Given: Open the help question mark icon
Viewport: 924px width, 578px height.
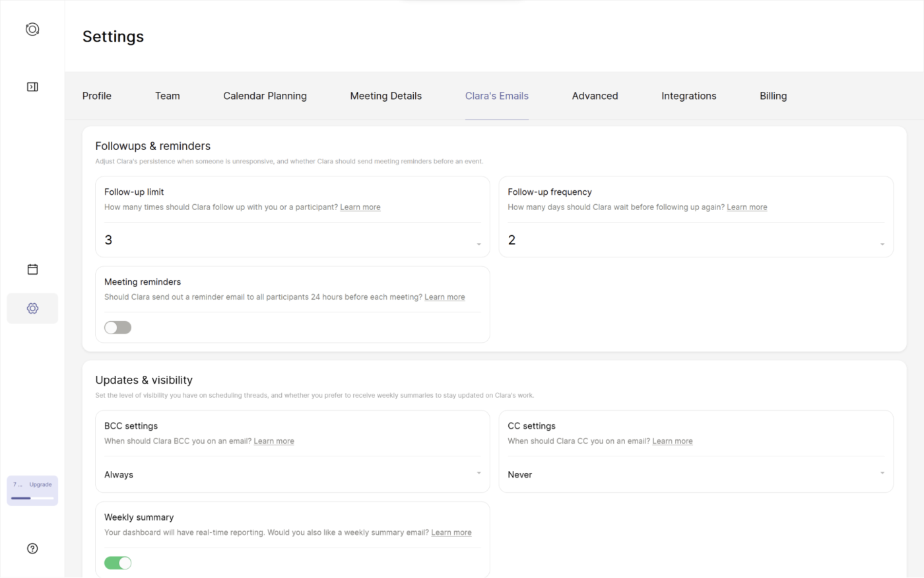Looking at the screenshot, I should pos(32,548).
